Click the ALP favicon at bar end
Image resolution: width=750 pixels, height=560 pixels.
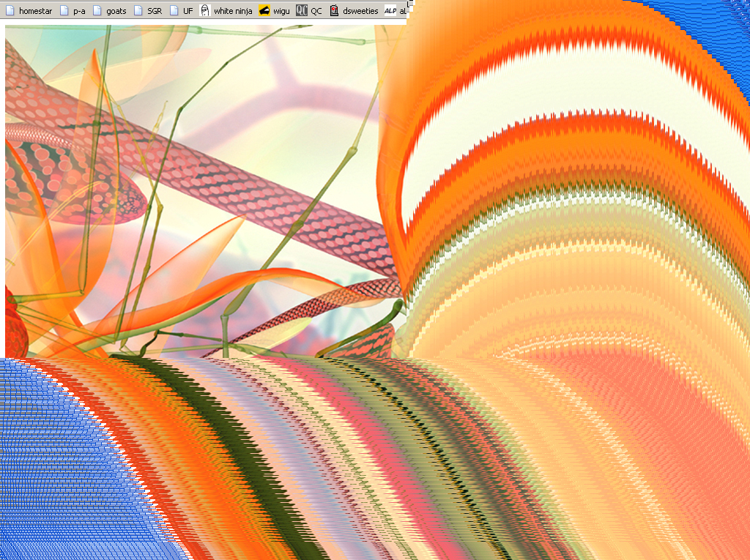390,11
